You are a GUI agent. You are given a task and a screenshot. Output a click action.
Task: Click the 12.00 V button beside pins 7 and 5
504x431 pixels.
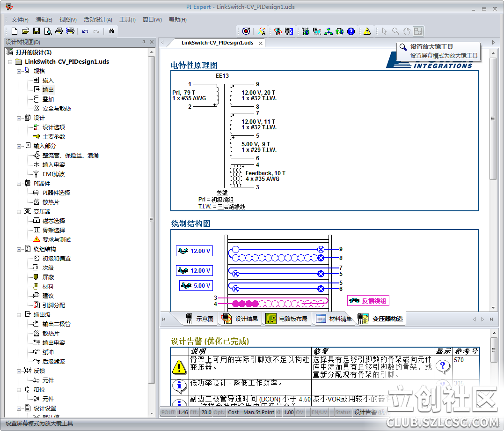coord(195,271)
